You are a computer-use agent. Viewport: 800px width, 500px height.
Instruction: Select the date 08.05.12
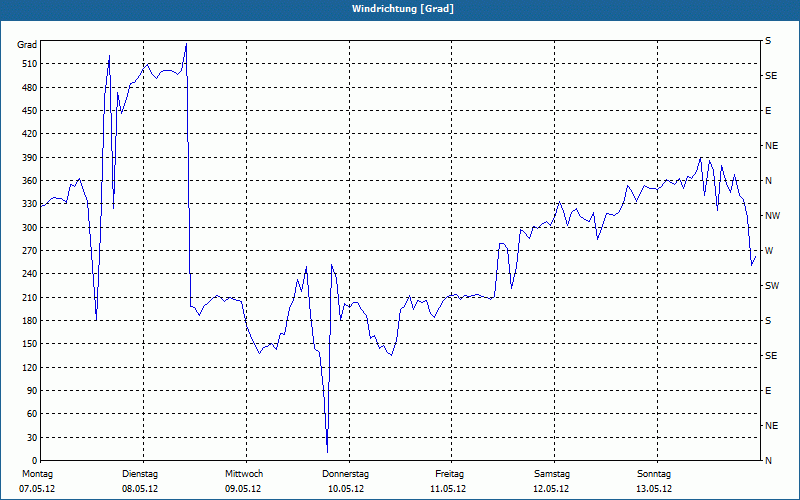point(140,489)
